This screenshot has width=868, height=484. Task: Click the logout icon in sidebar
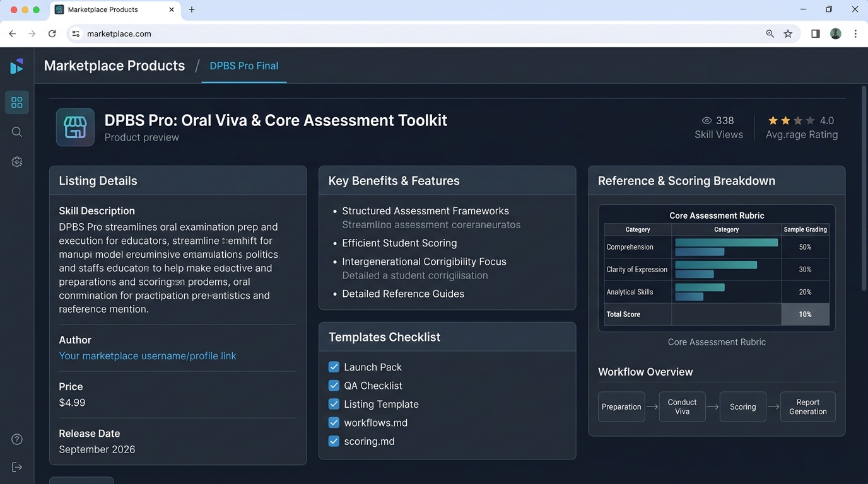(17, 467)
